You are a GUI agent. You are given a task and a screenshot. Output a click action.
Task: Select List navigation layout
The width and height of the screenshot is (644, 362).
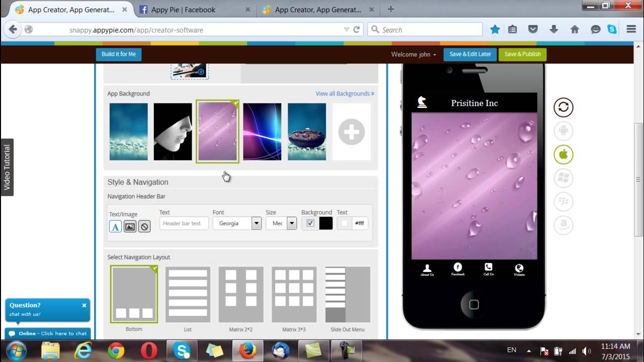(x=188, y=295)
